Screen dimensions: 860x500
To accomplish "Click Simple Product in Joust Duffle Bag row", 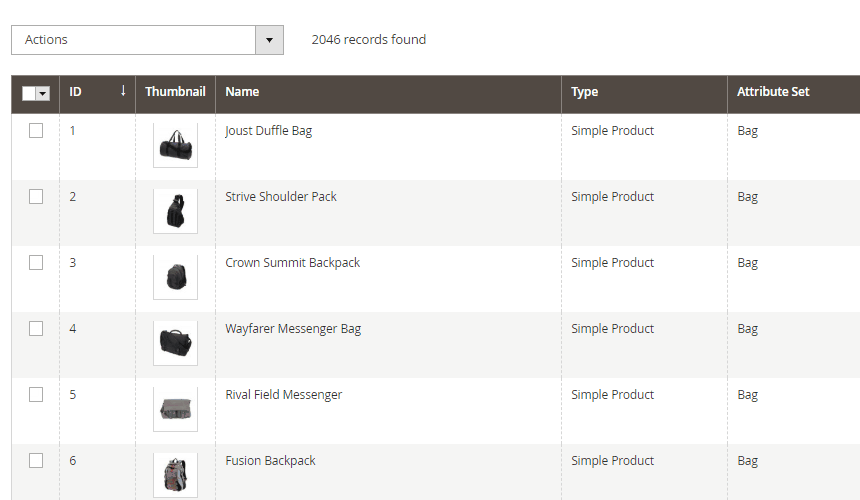I will 612,131.
